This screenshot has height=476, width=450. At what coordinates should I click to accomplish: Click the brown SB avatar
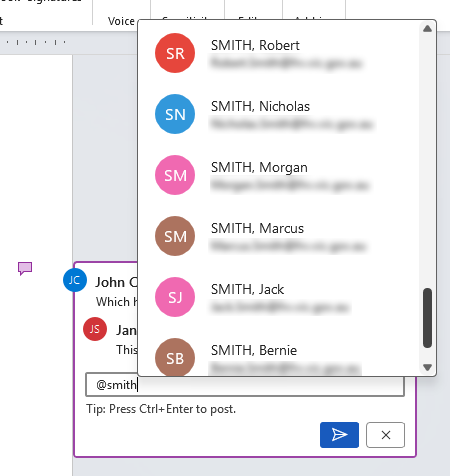(175, 357)
